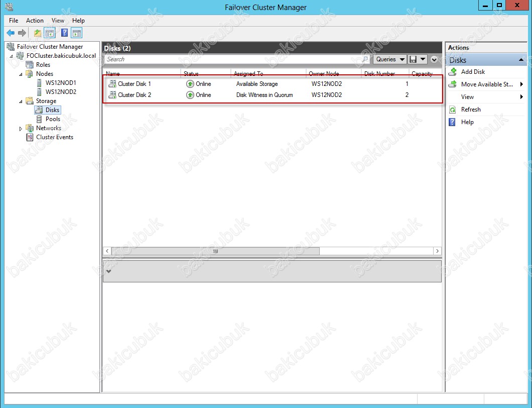This screenshot has width=532, height=408.
Task: Sort by the Capacity column header
Action: point(422,73)
